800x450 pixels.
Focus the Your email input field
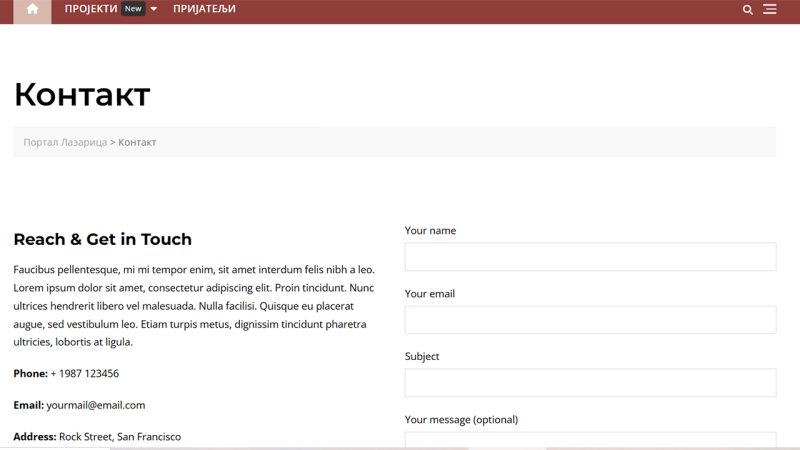tap(590, 320)
